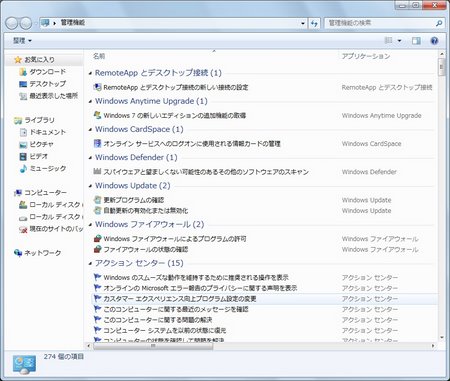Select 自動更新の有効化または無効化 item
This screenshot has height=381, width=450.
[146, 211]
